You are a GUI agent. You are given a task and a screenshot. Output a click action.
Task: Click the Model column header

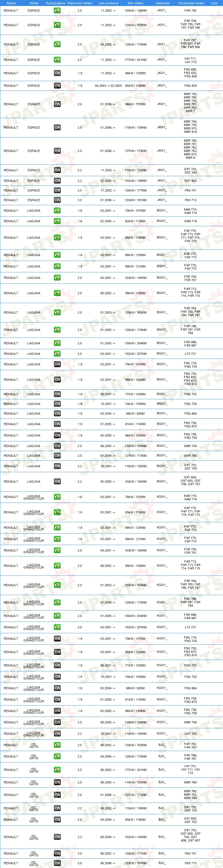pos(34,3)
